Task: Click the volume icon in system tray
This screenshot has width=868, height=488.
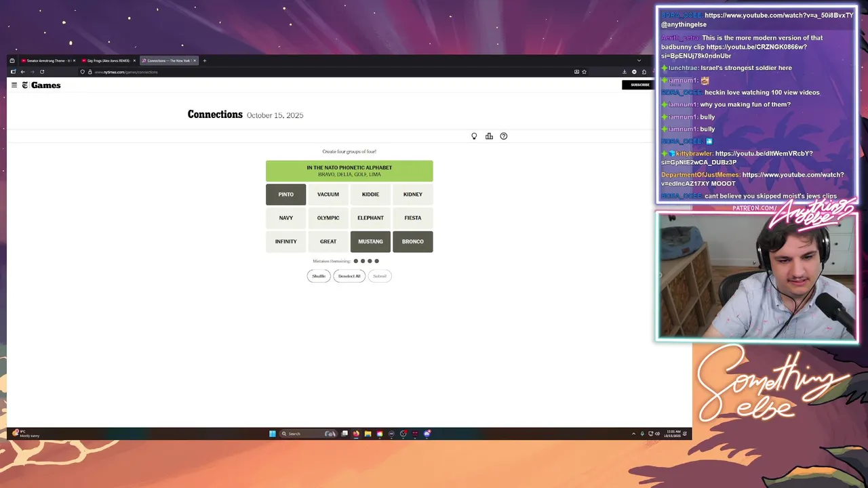Action: 657,434
